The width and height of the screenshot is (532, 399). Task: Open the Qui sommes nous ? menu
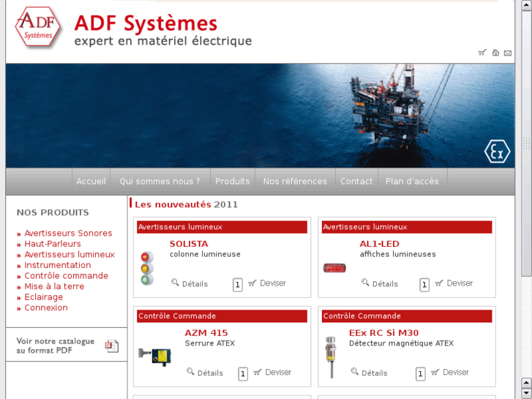(160, 182)
